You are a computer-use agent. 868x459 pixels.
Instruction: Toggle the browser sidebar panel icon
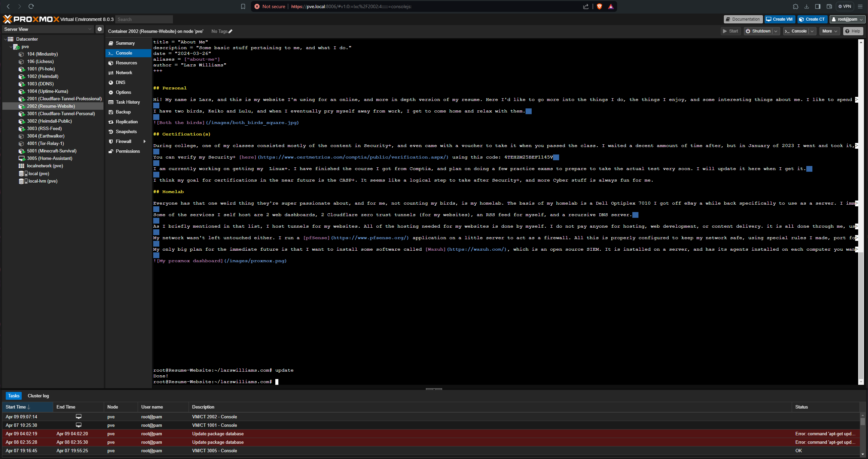(818, 6)
